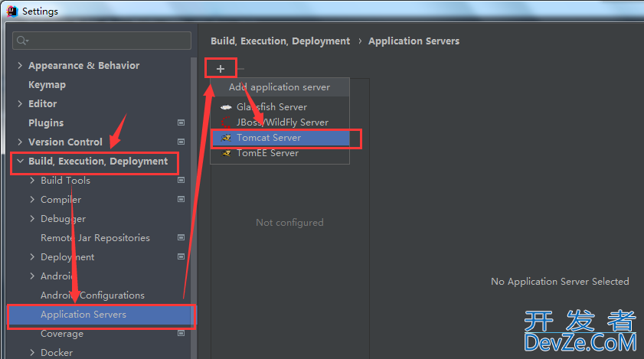Click the search magnifier icon
This screenshot has height=359, width=644.
coord(22,41)
